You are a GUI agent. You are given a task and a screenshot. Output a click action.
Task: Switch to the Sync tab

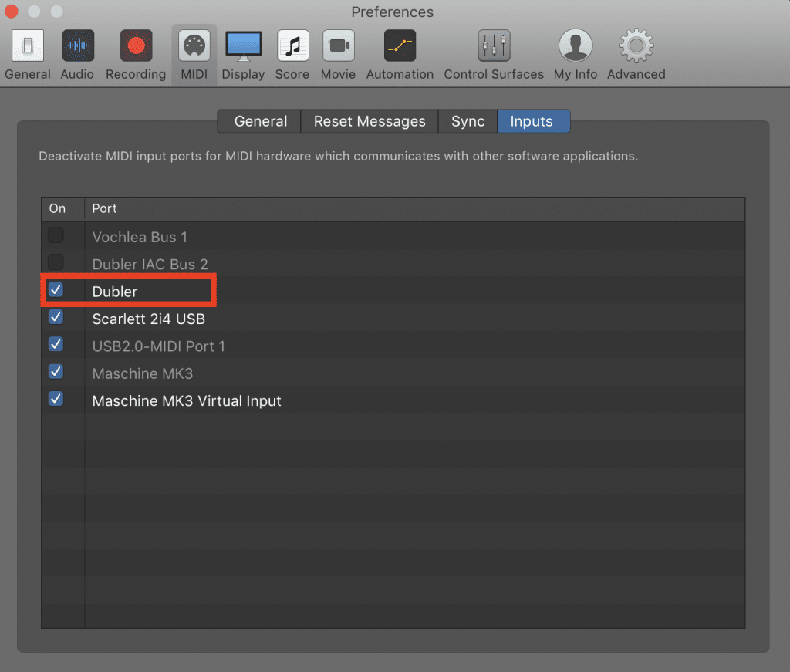468,121
